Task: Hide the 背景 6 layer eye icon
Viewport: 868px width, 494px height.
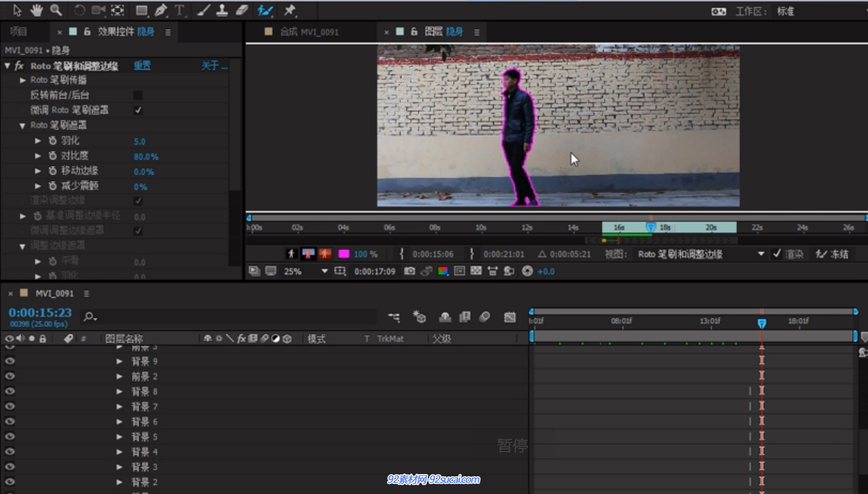Action: tap(10, 422)
